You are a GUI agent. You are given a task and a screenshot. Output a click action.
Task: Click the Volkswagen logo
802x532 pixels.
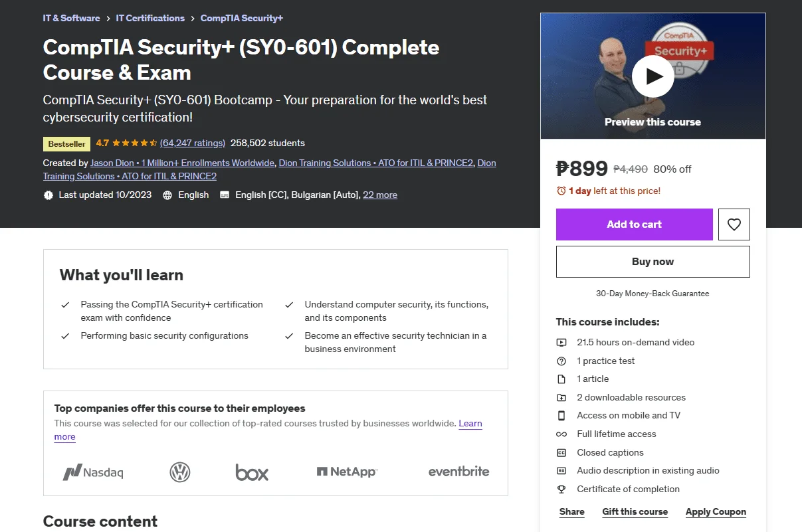pos(180,472)
